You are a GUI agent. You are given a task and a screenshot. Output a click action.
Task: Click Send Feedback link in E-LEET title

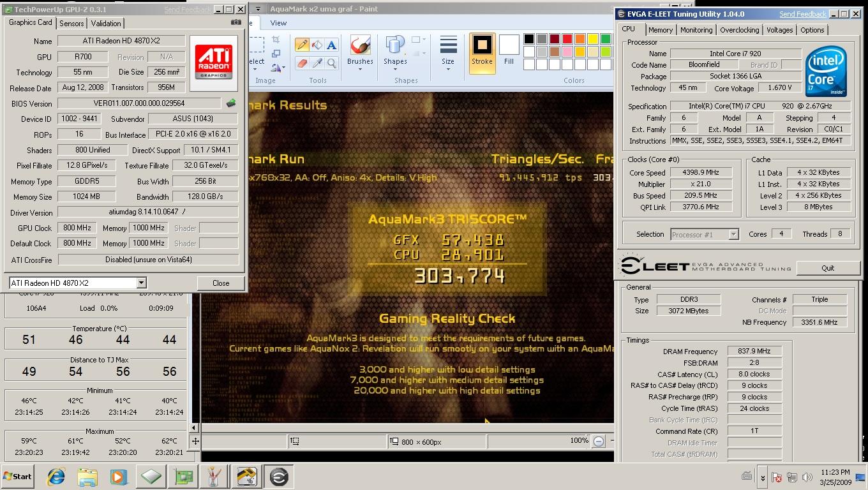click(x=803, y=14)
